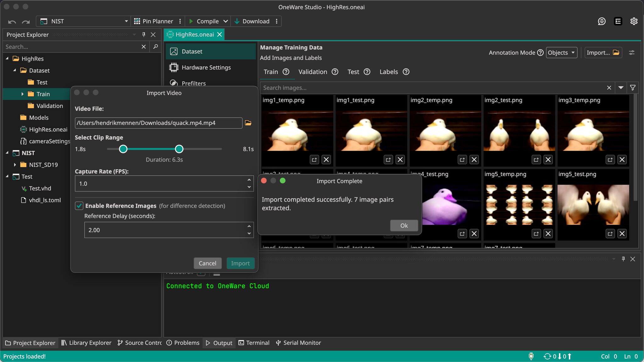The image size is (644, 362).
Task: Click the help icon next to Annotation Mode
Action: pos(540,53)
